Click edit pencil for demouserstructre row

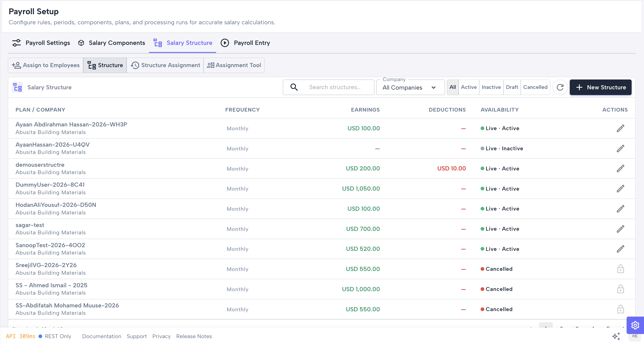pos(620,169)
